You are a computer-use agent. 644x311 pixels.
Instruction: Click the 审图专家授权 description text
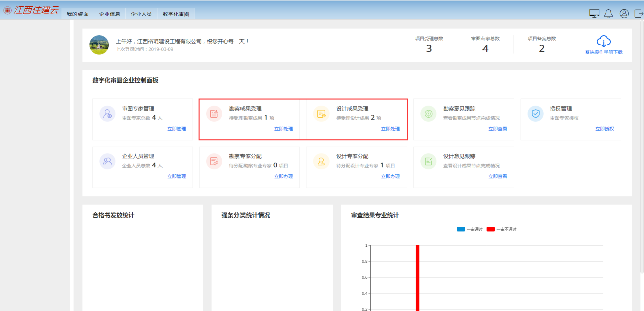565,118
